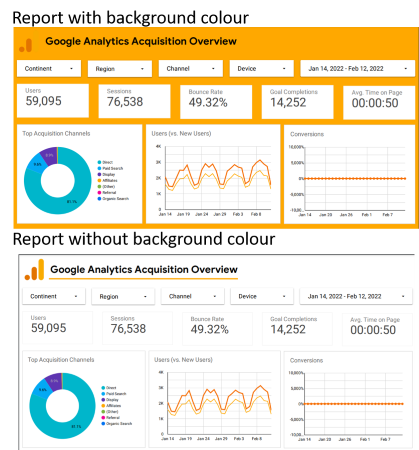Click the Paid Search legend entry in the orange report
The image size is (419, 450).
click(110, 168)
